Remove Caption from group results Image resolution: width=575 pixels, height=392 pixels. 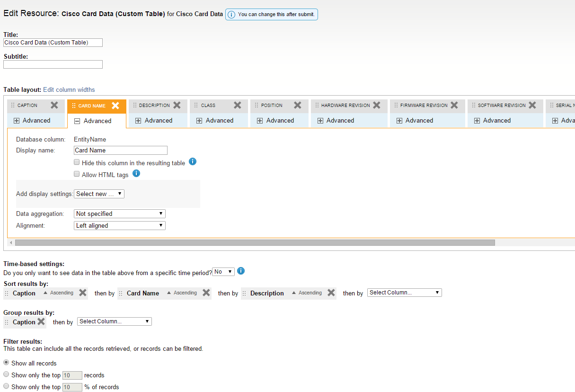(41, 321)
